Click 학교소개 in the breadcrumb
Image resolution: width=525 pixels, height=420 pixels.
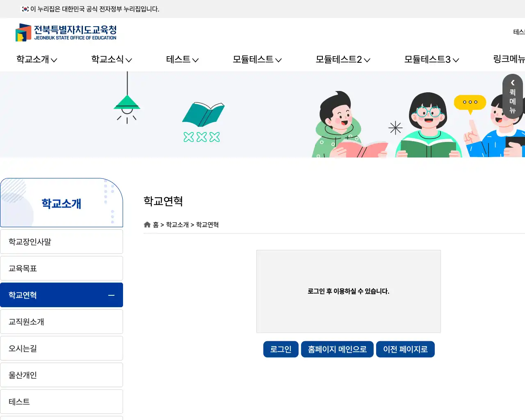(177, 225)
